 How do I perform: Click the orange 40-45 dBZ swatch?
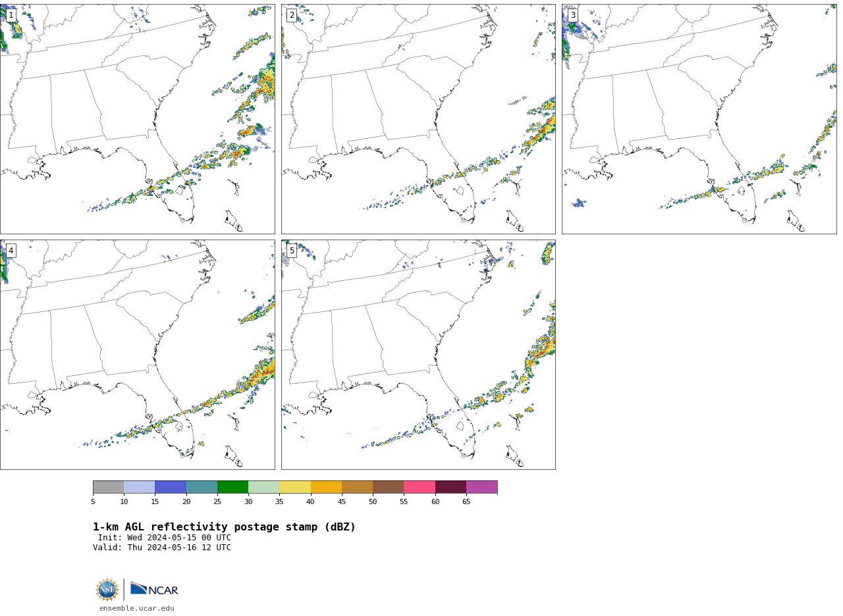point(326,487)
